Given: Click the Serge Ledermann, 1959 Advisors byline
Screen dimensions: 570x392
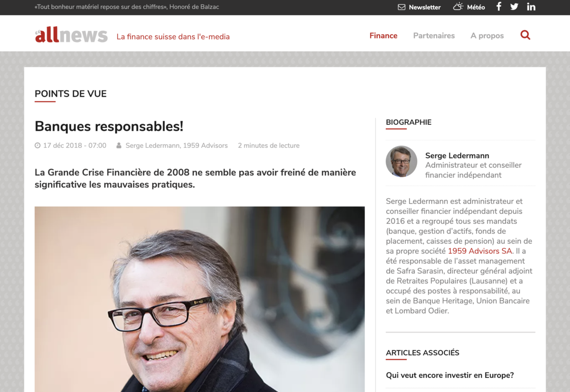Looking at the screenshot, I should 177,146.
